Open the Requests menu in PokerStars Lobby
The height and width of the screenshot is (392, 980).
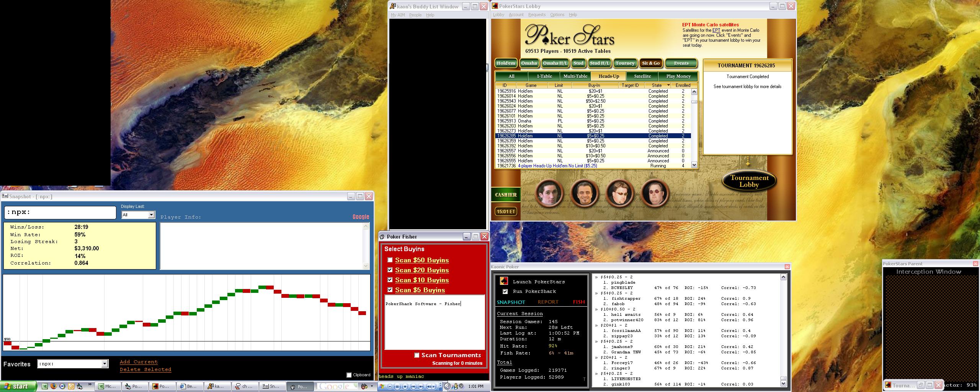tap(537, 15)
